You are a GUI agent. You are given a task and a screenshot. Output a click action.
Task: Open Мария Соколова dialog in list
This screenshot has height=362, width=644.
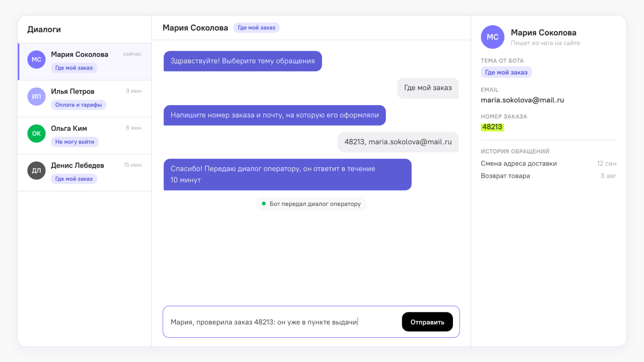click(85, 62)
